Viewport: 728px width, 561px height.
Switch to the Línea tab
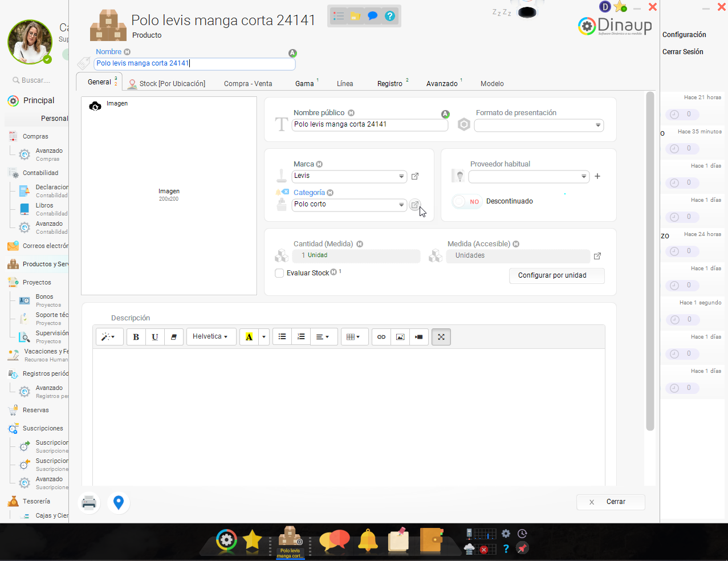[x=345, y=84]
